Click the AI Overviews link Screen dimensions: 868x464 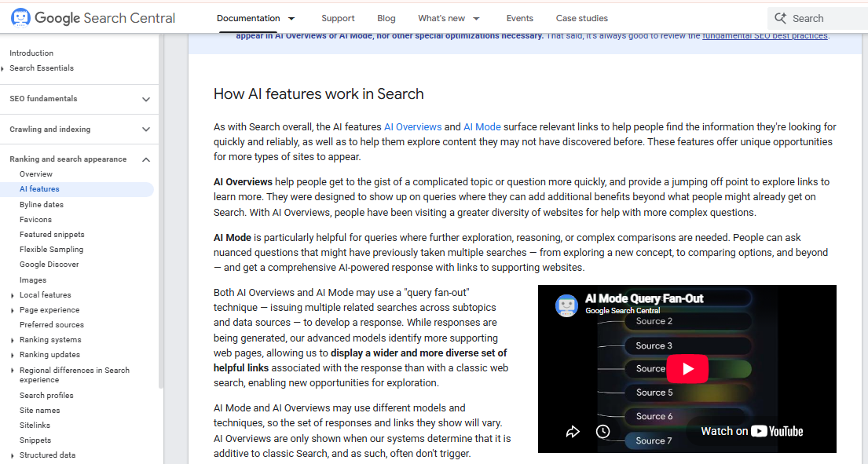pos(413,126)
